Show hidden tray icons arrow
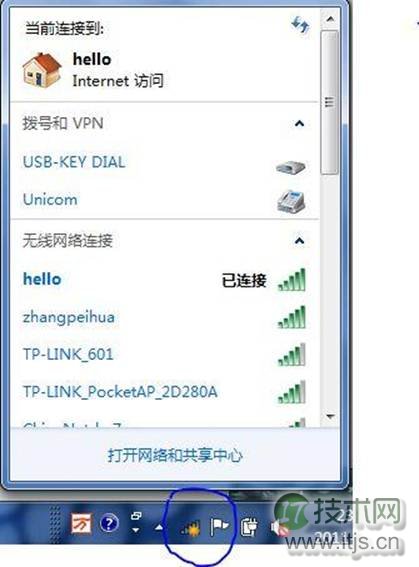This screenshot has height=567, width=419. click(x=159, y=528)
